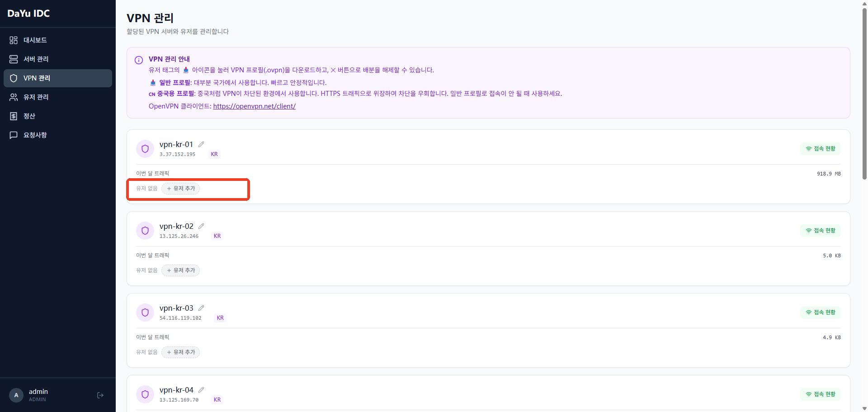Image resolution: width=868 pixels, height=412 pixels.
Task: Open the 대시보드 menu in sidebar
Action: click(x=35, y=40)
